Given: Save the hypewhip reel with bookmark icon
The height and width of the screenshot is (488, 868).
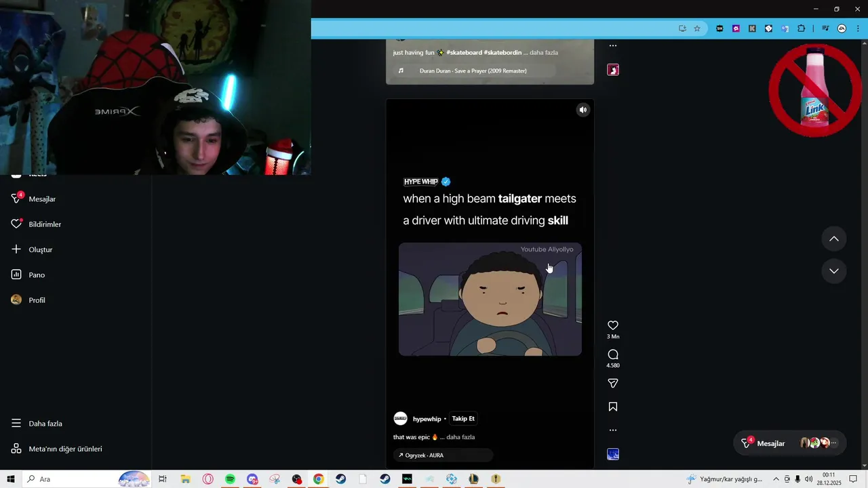Looking at the screenshot, I should point(613,407).
